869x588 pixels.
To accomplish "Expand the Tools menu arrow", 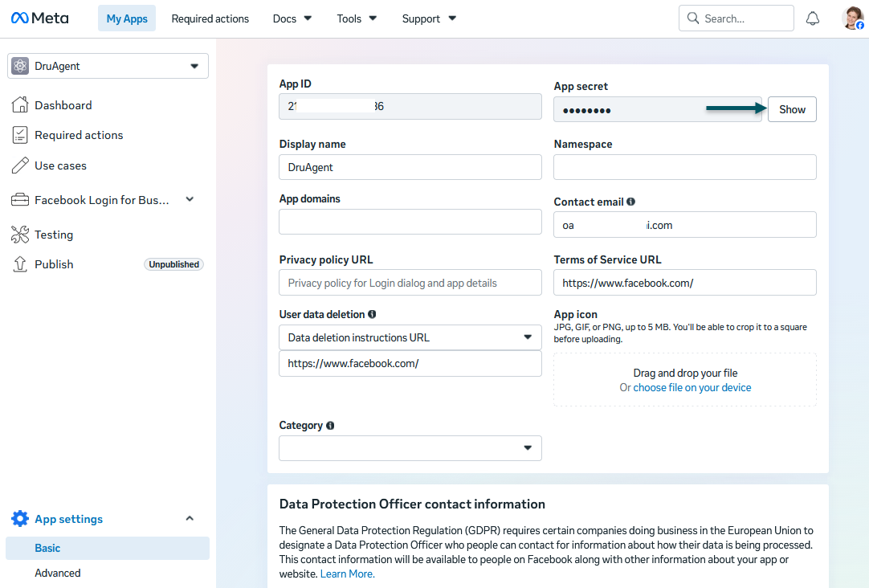I will [373, 18].
